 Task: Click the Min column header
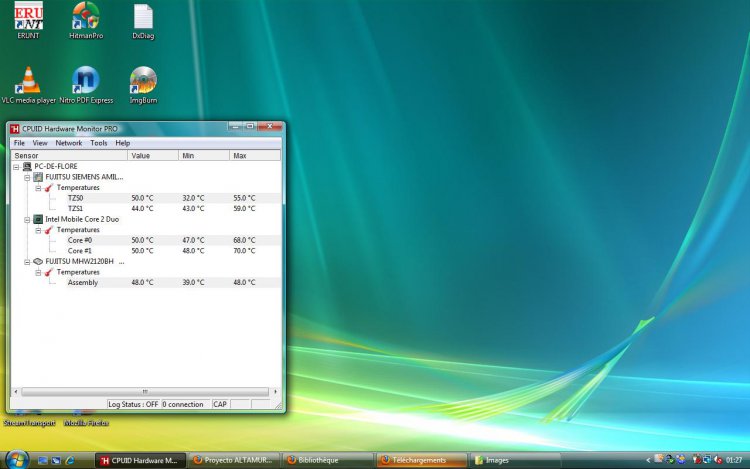[x=204, y=155]
